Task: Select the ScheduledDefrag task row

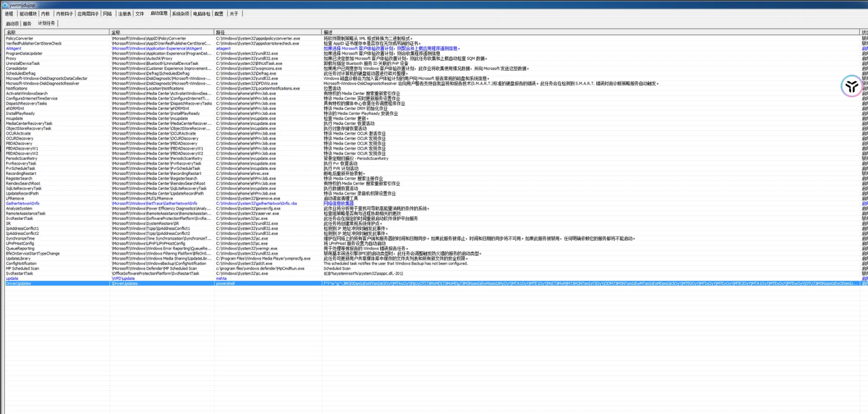Action: (x=436, y=73)
